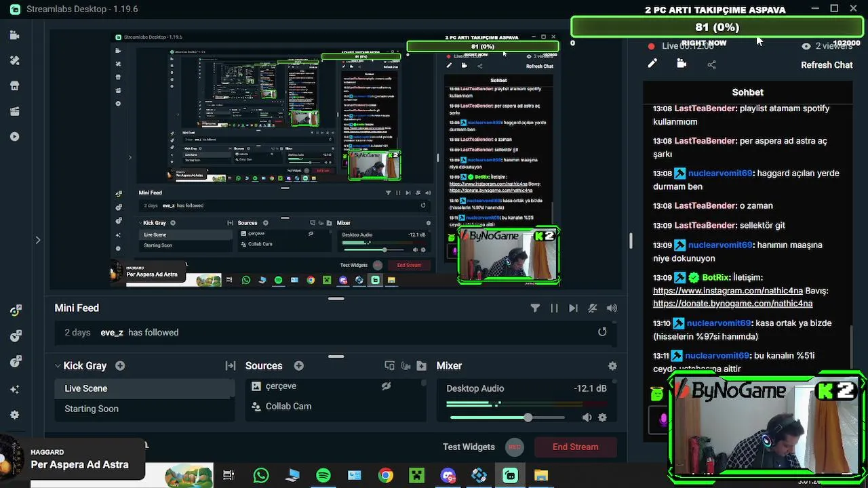Add a new source with the plus icon

pos(299,365)
